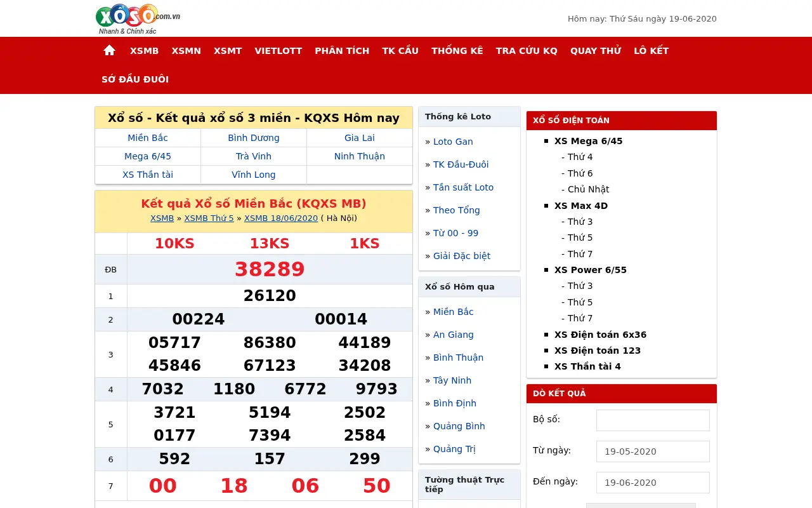Open Tần suất Loto link
This screenshot has height=508, width=812.
463,187
